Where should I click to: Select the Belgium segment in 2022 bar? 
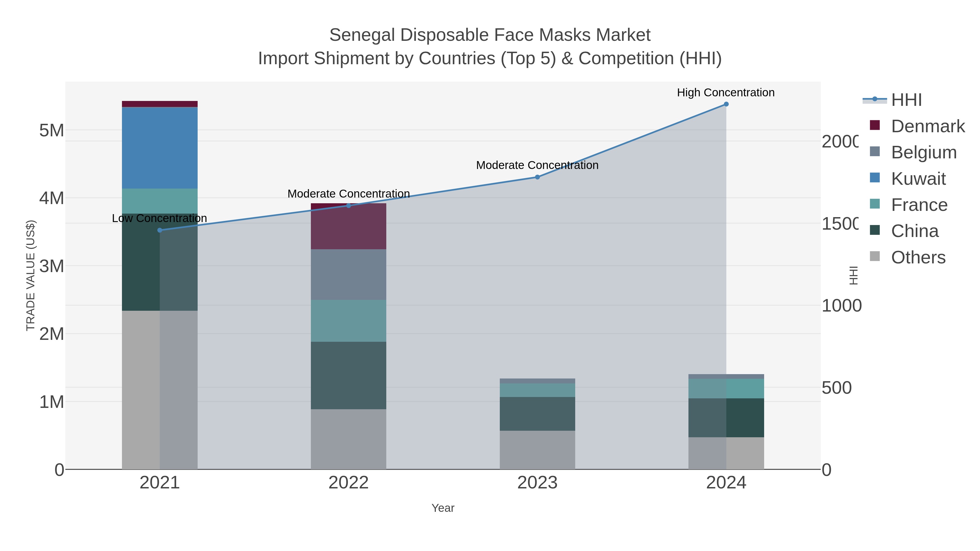coord(348,275)
